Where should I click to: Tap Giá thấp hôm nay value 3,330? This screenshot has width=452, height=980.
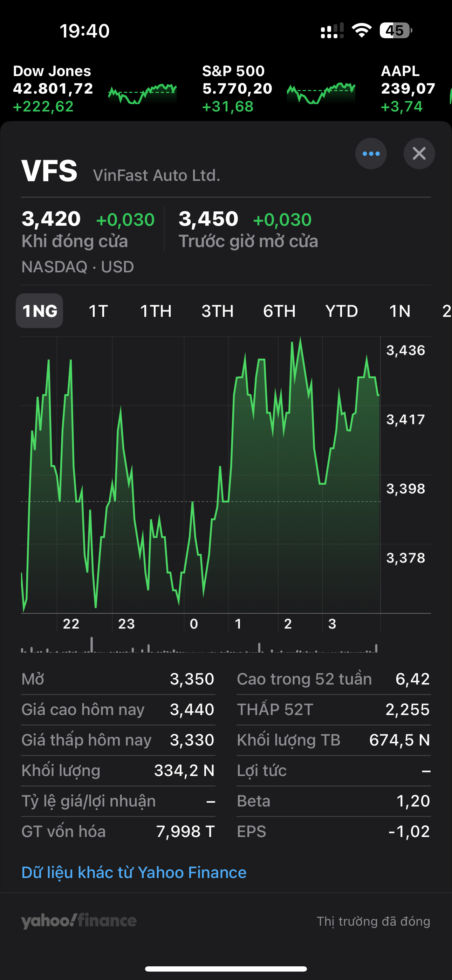[x=192, y=740]
